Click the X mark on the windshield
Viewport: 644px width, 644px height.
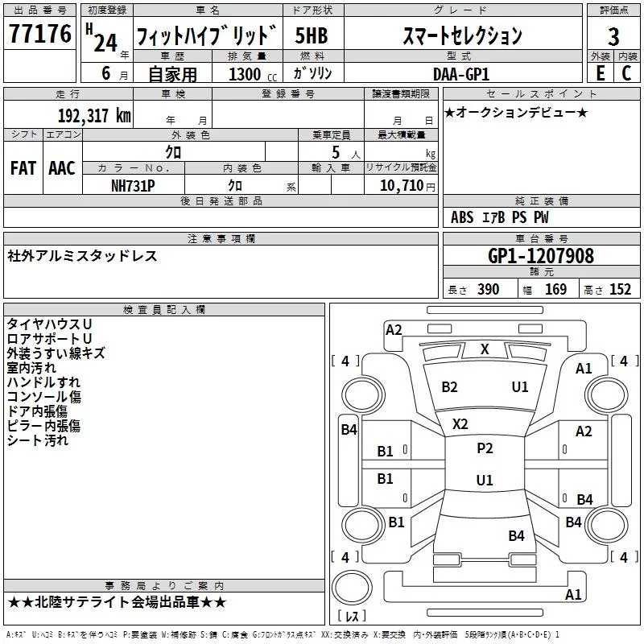coord(485,349)
